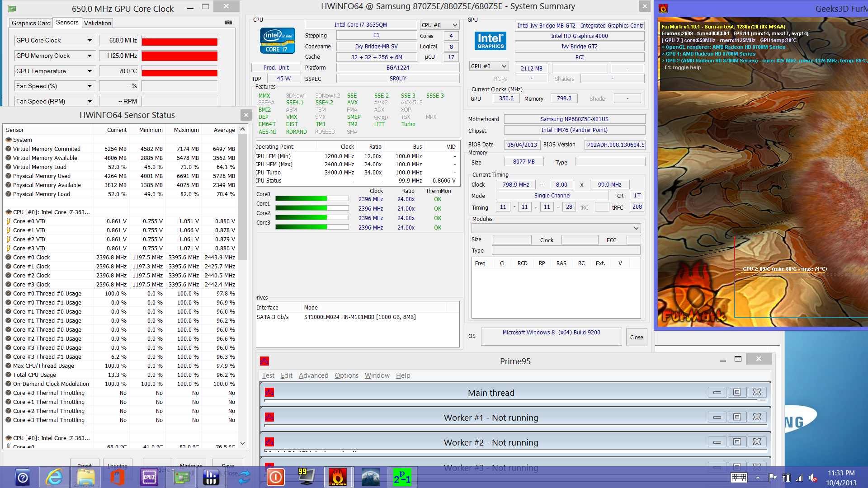Switch to GPU-Z graphics card taskbar icon

(x=181, y=478)
